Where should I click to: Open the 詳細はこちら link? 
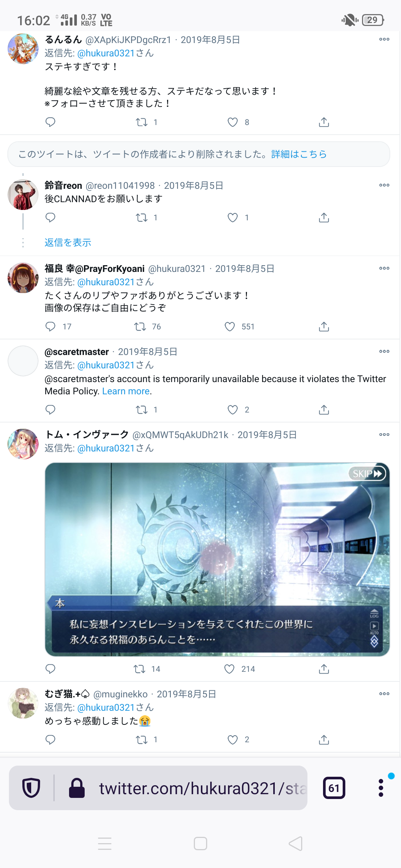click(299, 154)
